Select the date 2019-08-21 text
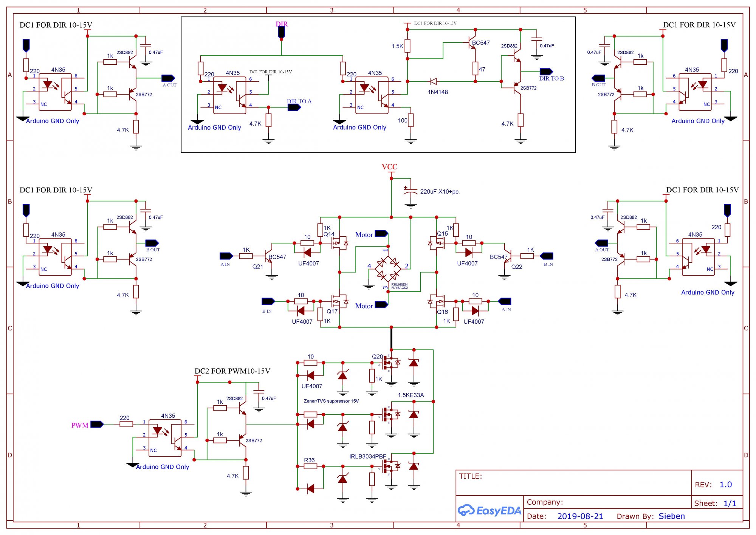Image resolution: width=756 pixels, height=535 pixels. [580, 516]
